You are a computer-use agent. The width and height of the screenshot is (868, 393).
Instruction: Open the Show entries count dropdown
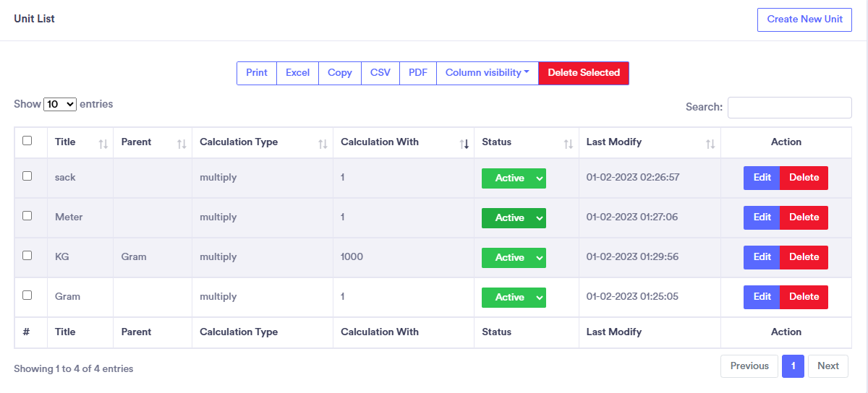pos(60,104)
